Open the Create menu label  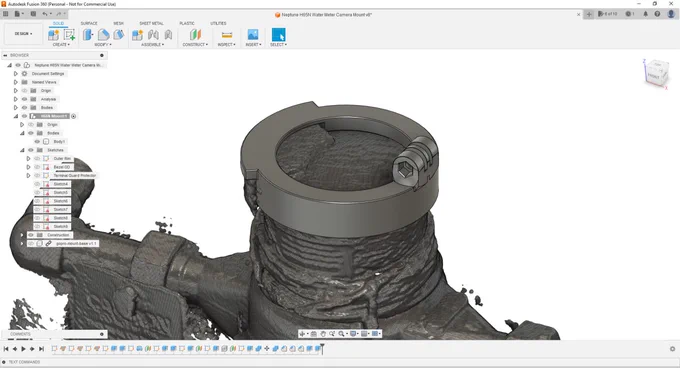point(61,45)
